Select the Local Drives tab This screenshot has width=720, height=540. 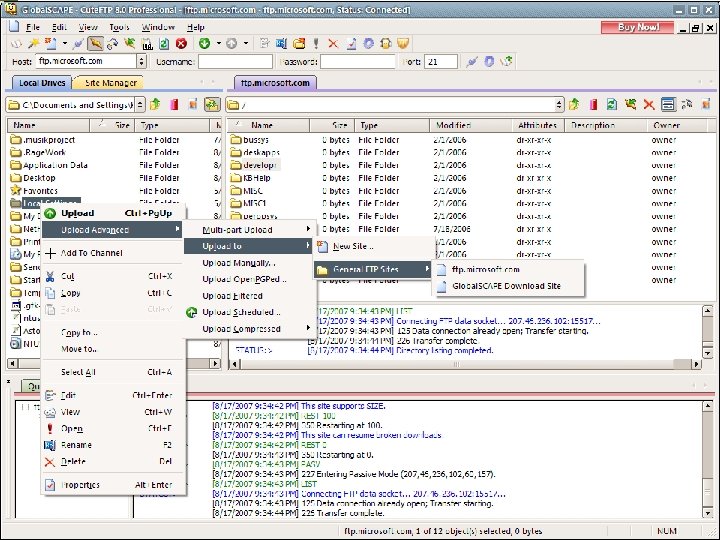pos(42,83)
